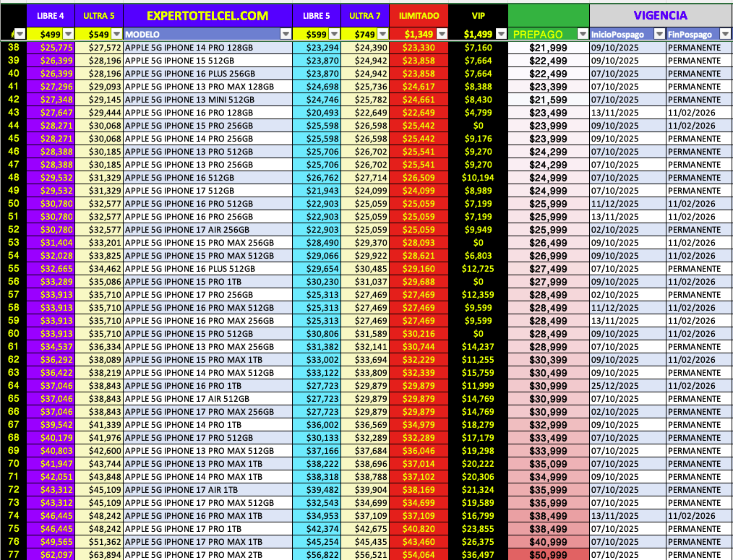Click the EXPERTOTELCEL.COM header title

(207, 15)
